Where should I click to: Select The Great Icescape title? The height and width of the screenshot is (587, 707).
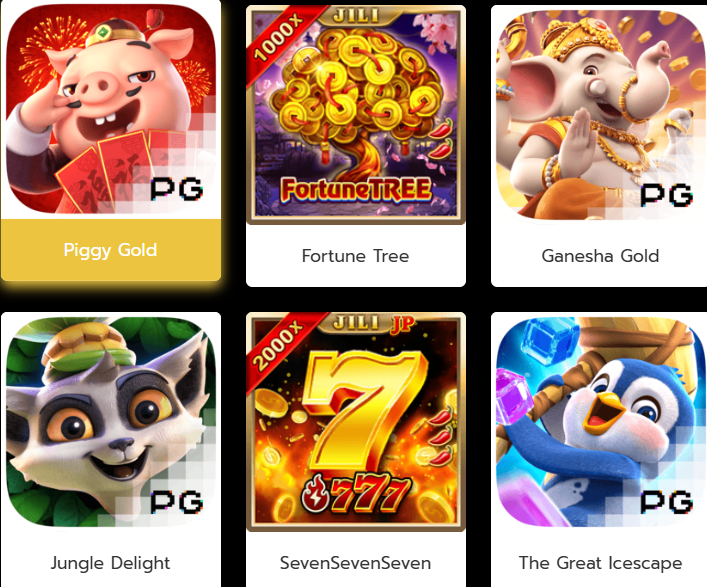[600, 563]
